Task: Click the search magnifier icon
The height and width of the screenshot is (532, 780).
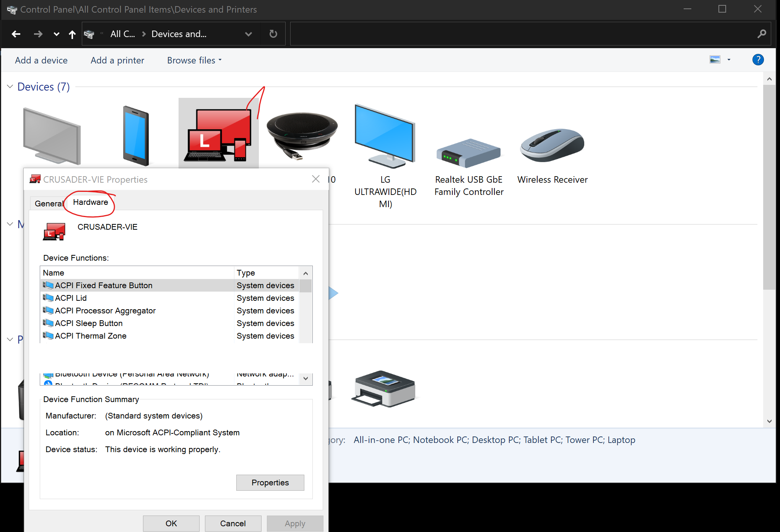Action: tap(761, 34)
